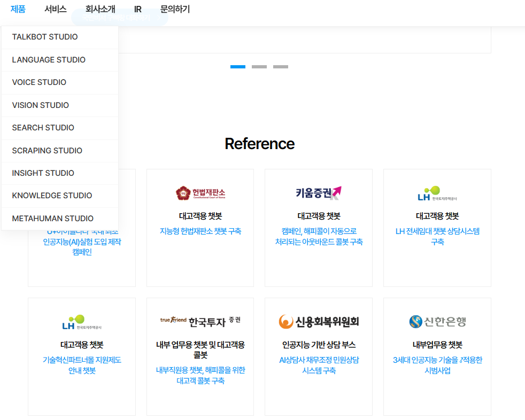The width and height of the screenshot is (525, 420).
Task: Choose VISION STUDIO in product list
Action: [x=60, y=105]
